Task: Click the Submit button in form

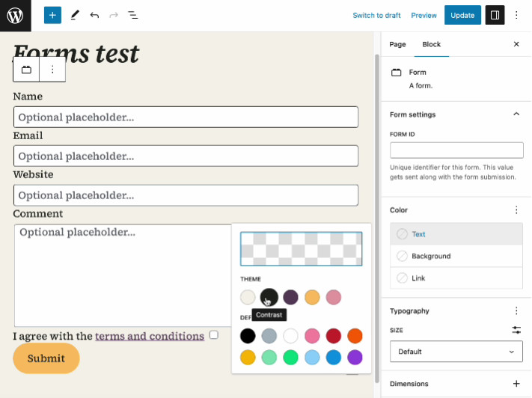Action: coord(46,358)
